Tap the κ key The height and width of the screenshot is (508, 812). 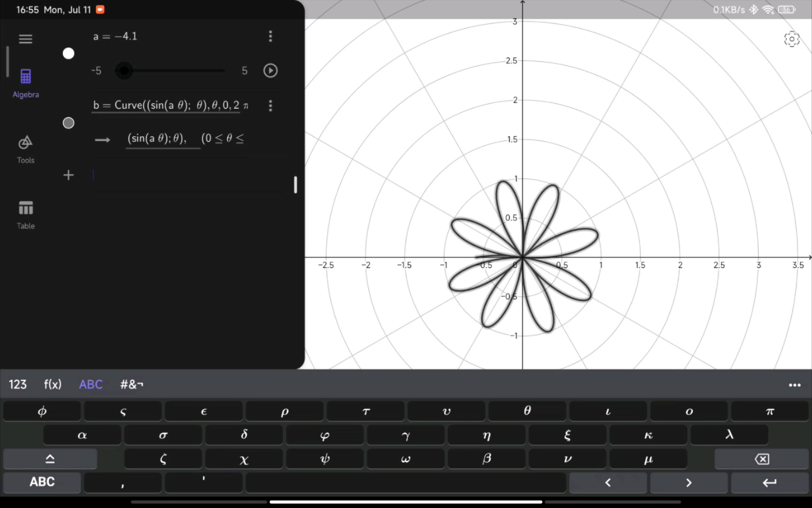pos(648,435)
